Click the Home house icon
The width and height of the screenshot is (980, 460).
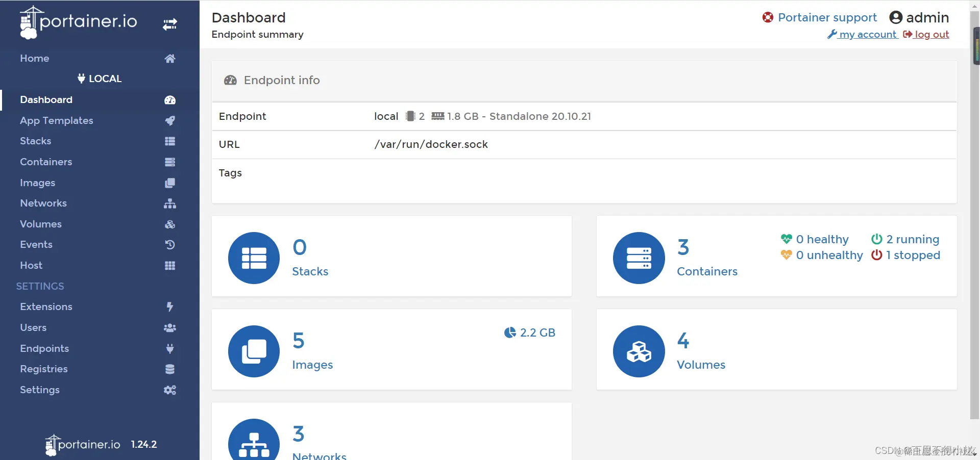tap(170, 58)
